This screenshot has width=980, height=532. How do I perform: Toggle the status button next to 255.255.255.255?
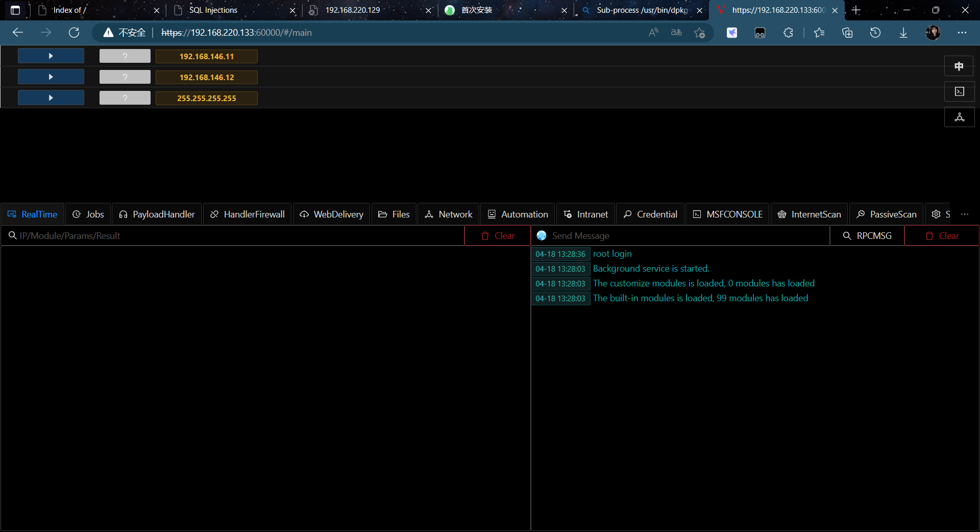tap(125, 98)
